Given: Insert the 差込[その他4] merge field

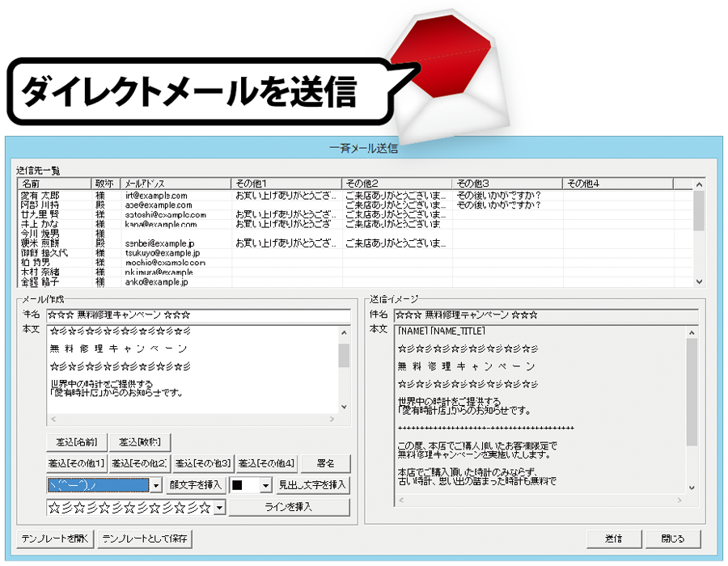Looking at the screenshot, I should pyautogui.click(x=266, y=463).
